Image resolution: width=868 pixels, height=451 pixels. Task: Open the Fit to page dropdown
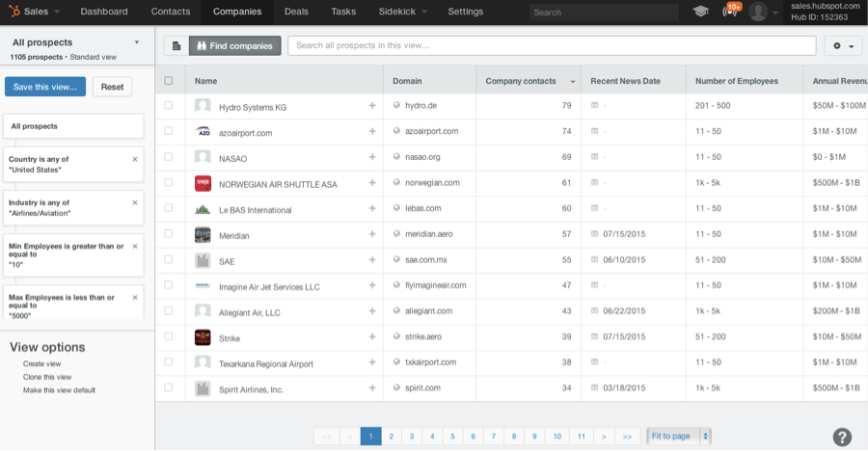[679, 436]
